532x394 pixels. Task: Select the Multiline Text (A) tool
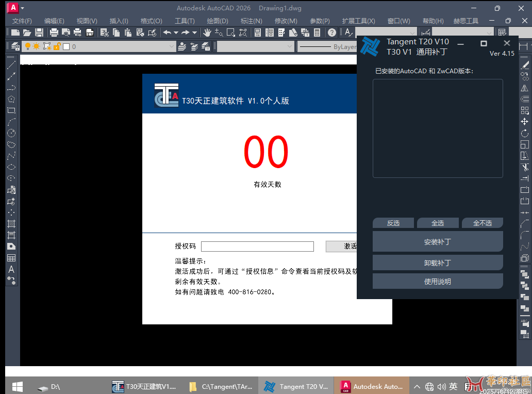(x=11, y=269)
